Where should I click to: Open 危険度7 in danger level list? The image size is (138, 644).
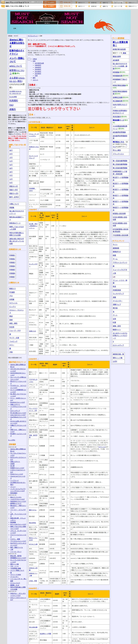pos(12,277)
